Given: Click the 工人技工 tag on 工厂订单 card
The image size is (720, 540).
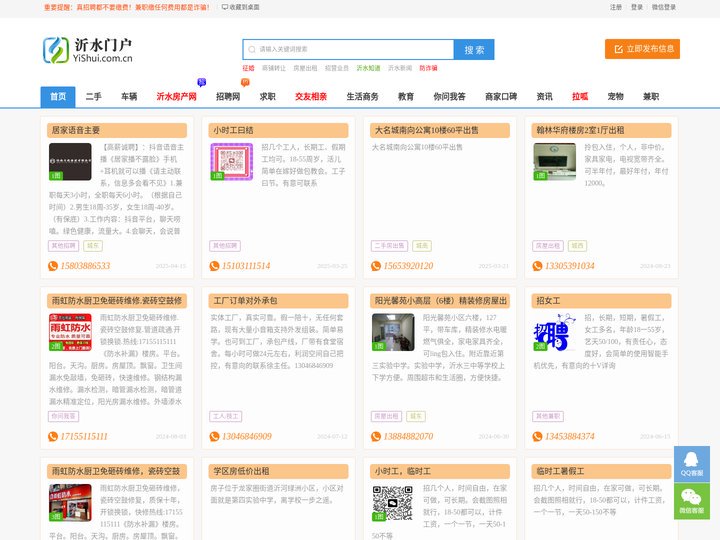Looking at the screenshot, I should [x=225, y=416].
